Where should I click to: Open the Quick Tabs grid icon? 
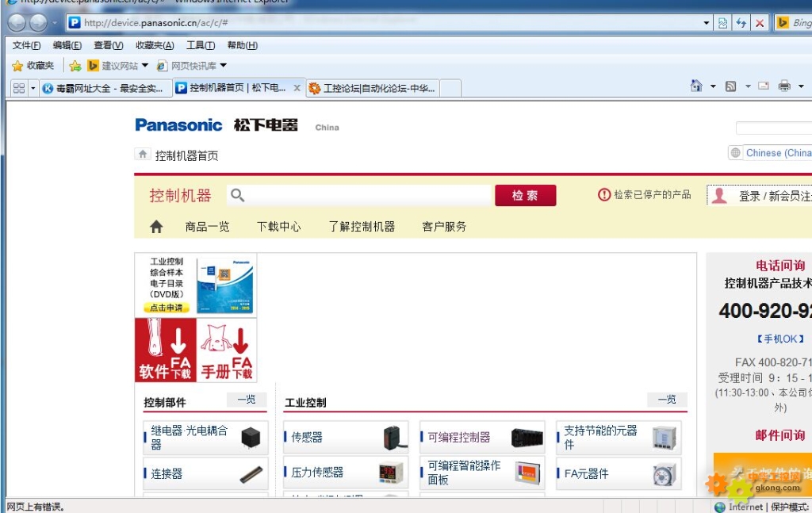[19, 88]
